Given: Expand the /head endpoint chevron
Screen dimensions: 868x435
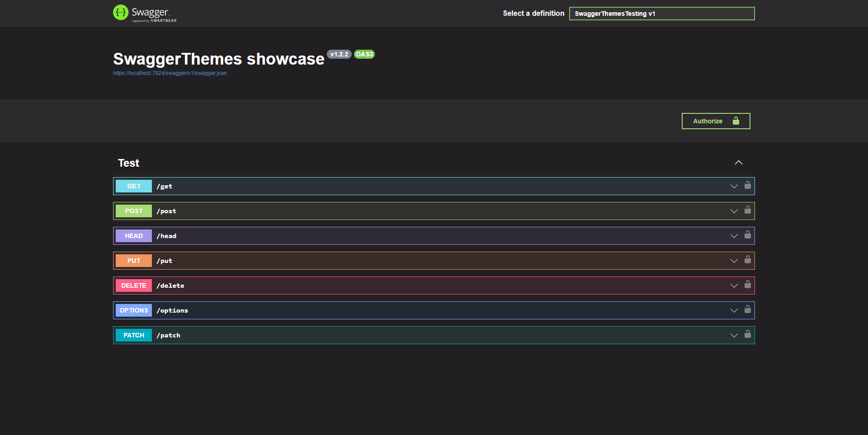Looking at the screenshot, I should [x=734, y=236].
